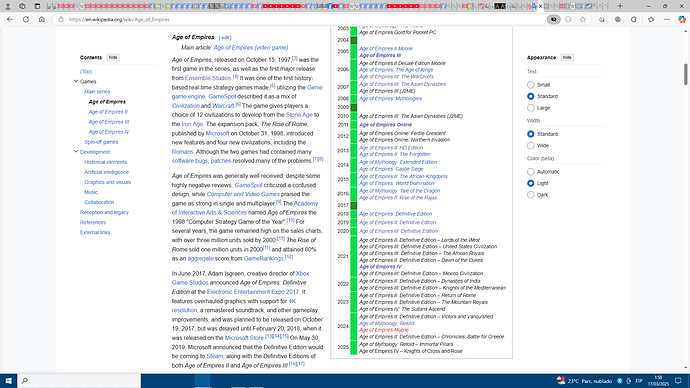Collapse the Development section in contents
Screen dimensions: 690x388
pyautogui.click(x=76, y=152)
